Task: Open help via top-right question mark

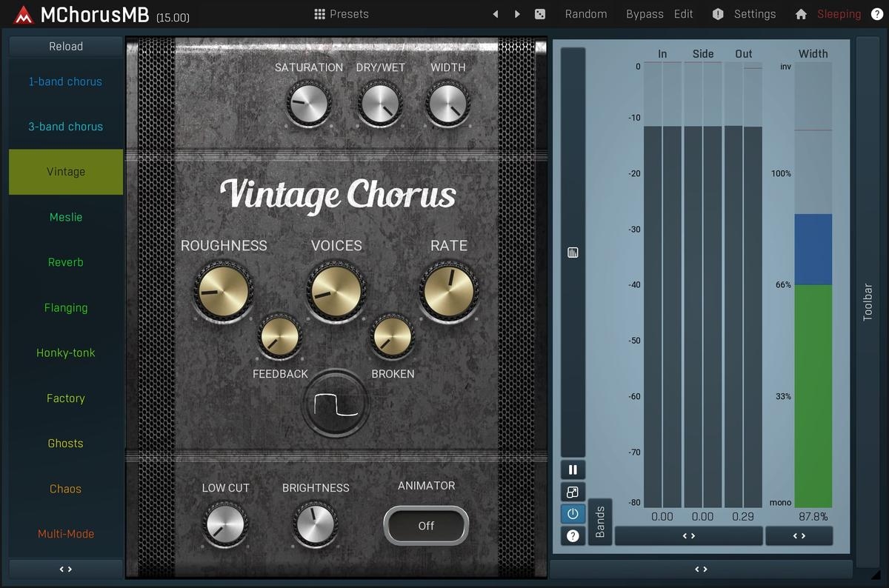Action: coord(877,14)
